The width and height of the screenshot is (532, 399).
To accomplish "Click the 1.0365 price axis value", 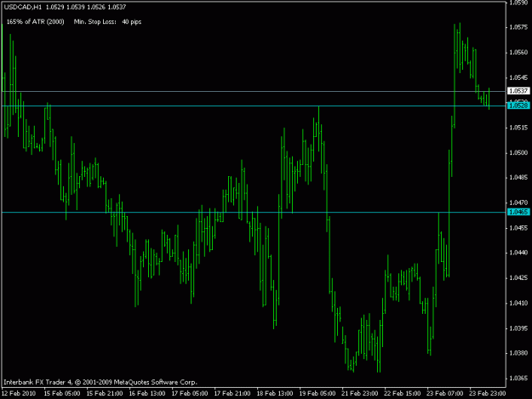I will [518, 379].
